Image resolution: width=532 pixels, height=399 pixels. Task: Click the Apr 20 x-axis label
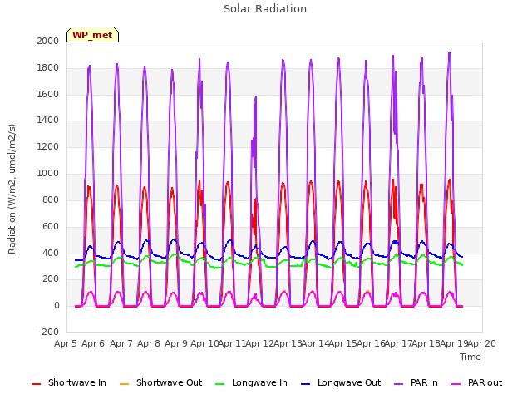click(x=482, y=343)
